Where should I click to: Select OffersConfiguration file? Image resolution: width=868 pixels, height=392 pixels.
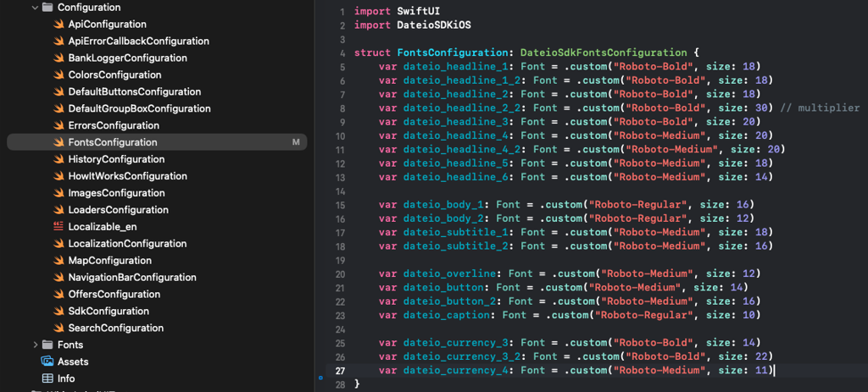point(114,294)
